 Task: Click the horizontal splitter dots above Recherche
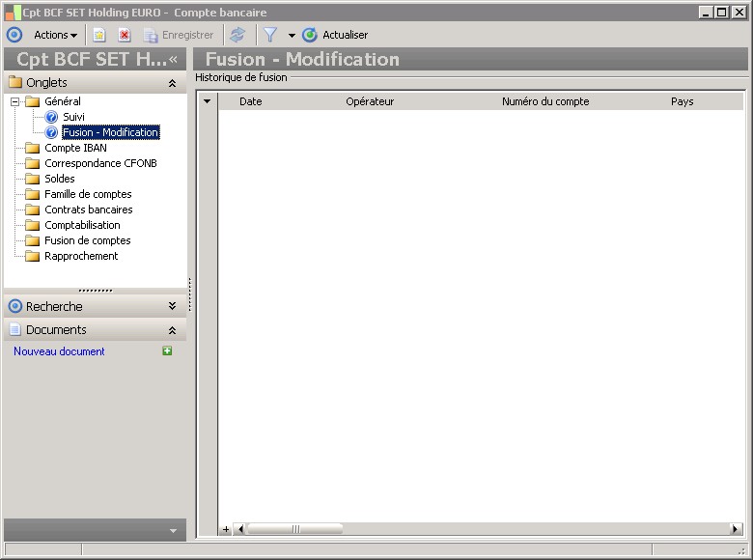(95, 291)
